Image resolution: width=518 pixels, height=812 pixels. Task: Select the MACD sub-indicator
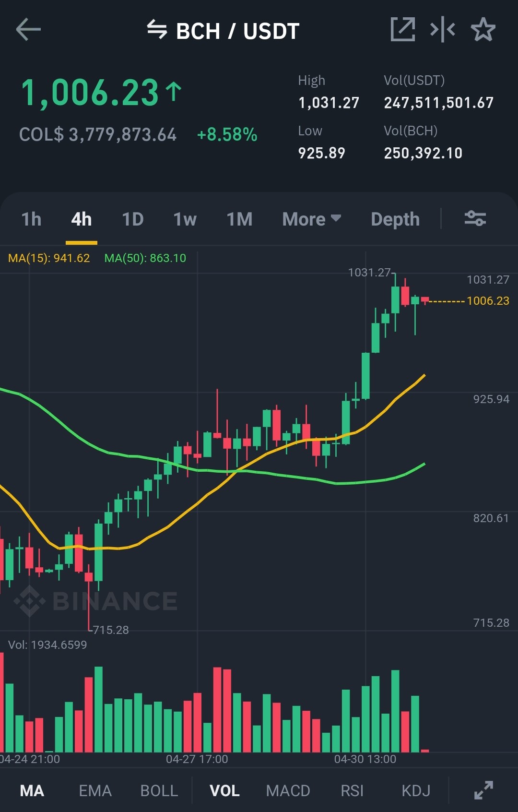(x=288, y=790)
